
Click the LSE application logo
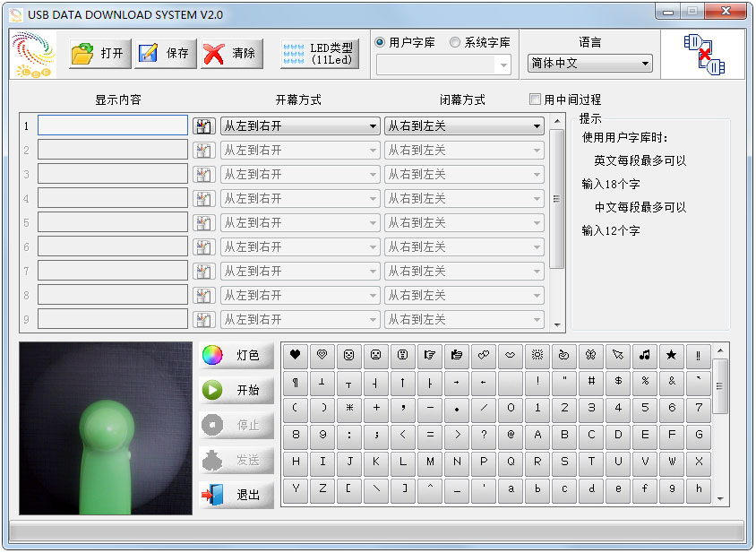click(x=33, y=54)
